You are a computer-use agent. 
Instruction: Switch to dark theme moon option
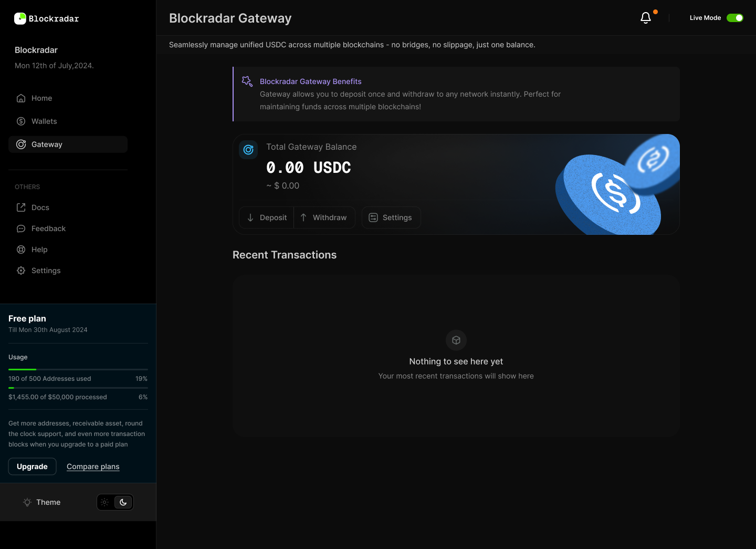click(123, 502)
